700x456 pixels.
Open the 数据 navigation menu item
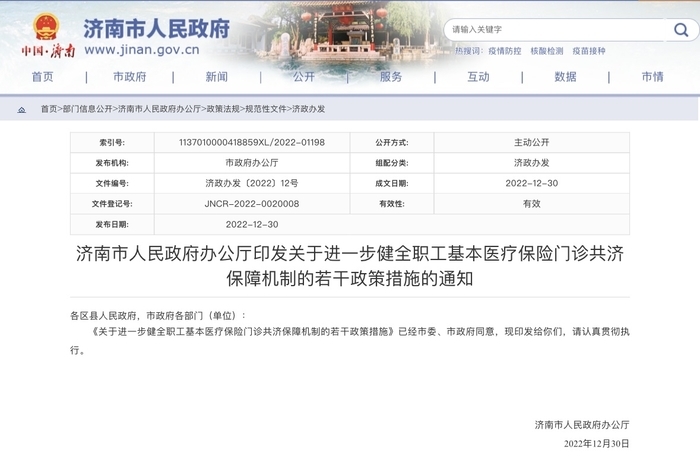pyautogui.click(x=566, y=77)
